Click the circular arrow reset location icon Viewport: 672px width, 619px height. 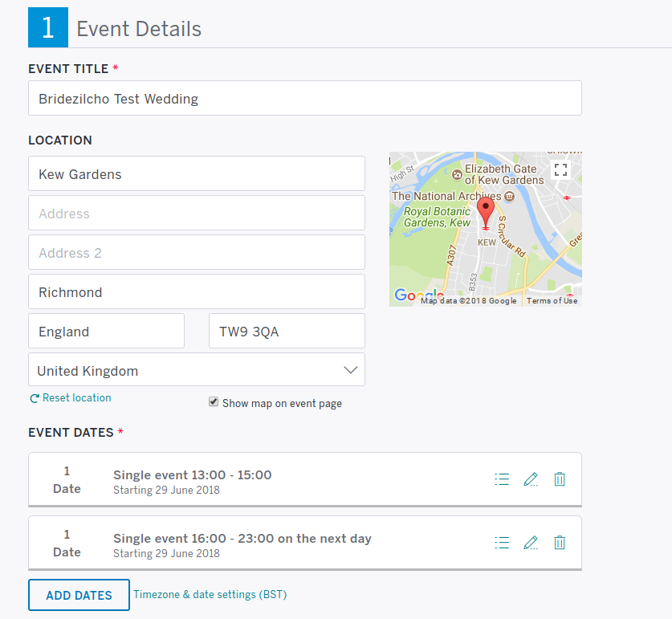click(x=34, y=397)
